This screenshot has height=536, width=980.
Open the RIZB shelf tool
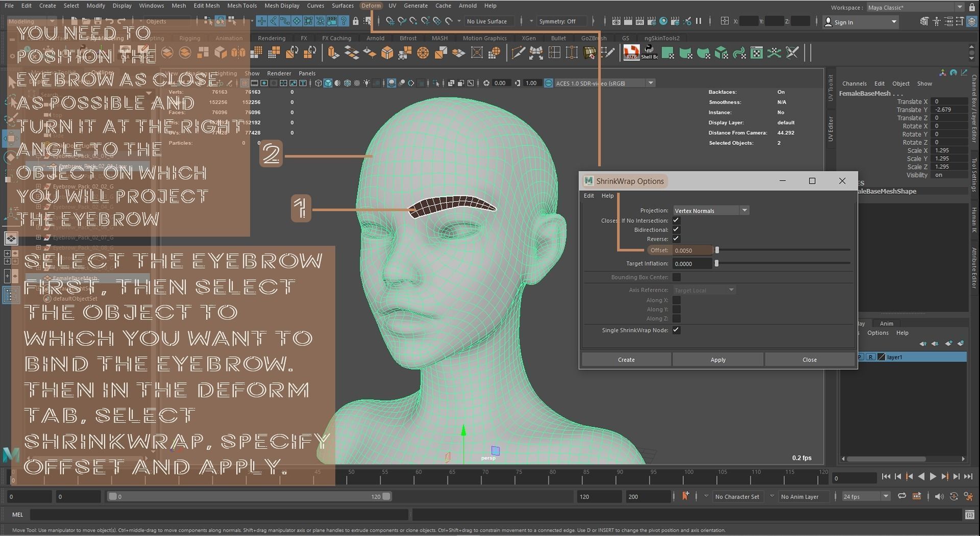631,52
